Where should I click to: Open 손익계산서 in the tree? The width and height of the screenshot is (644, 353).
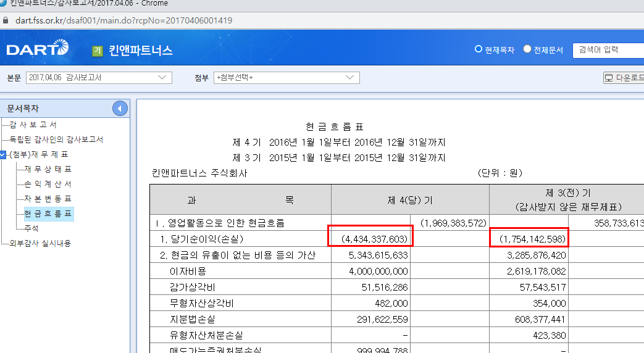[48, 184]
